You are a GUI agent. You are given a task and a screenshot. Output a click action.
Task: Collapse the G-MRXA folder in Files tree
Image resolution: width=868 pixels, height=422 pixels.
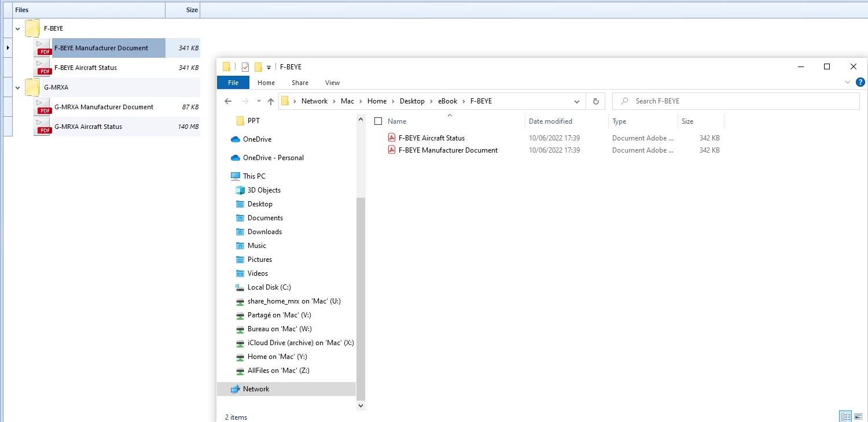coord(18,87)
